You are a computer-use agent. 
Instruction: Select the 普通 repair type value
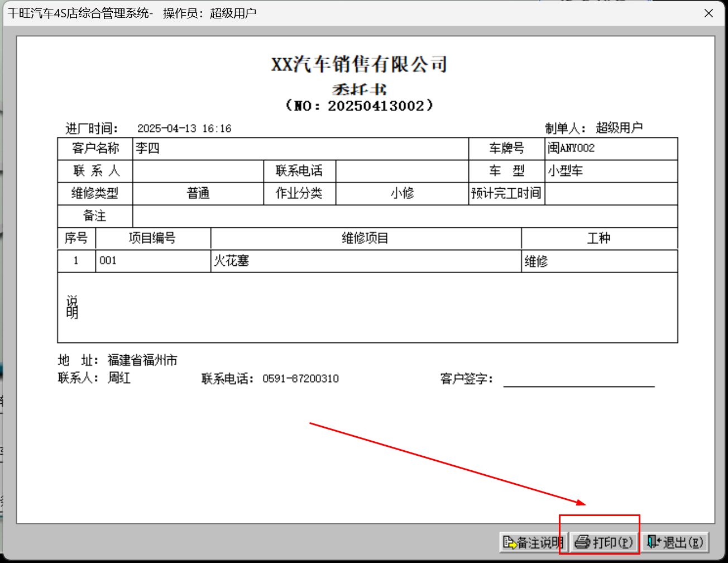[198, 194]
